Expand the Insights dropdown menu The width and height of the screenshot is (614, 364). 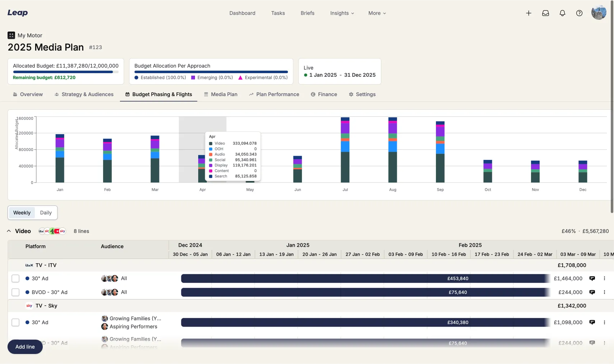342,13
